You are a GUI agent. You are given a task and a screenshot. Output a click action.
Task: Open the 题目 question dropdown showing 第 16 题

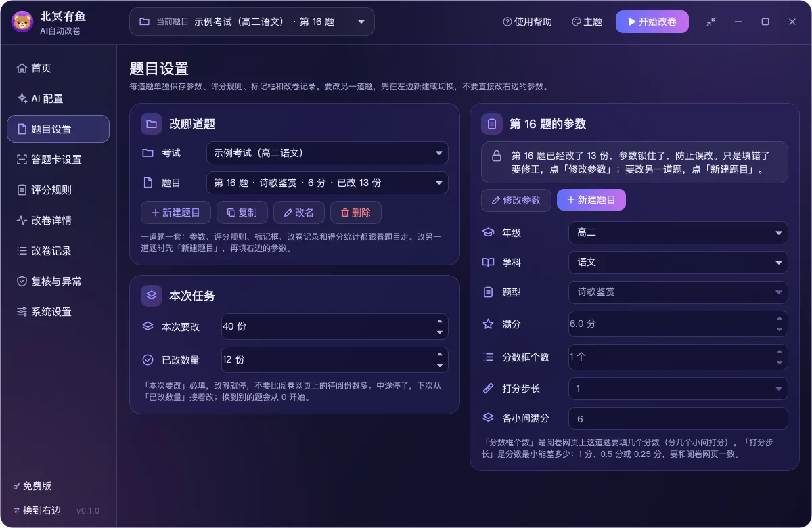pyautogui.click(x=327, y=183)
